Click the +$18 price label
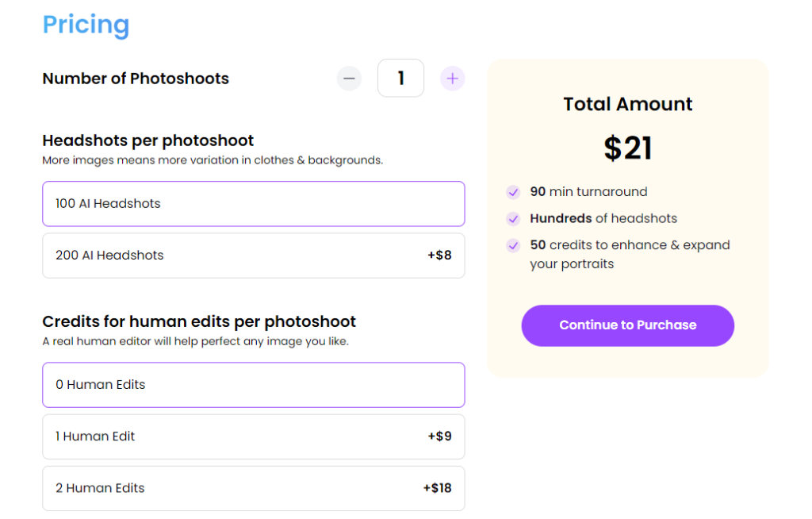Image resolution: width=812 pixels, height=519 pixels. coord(437,488)
